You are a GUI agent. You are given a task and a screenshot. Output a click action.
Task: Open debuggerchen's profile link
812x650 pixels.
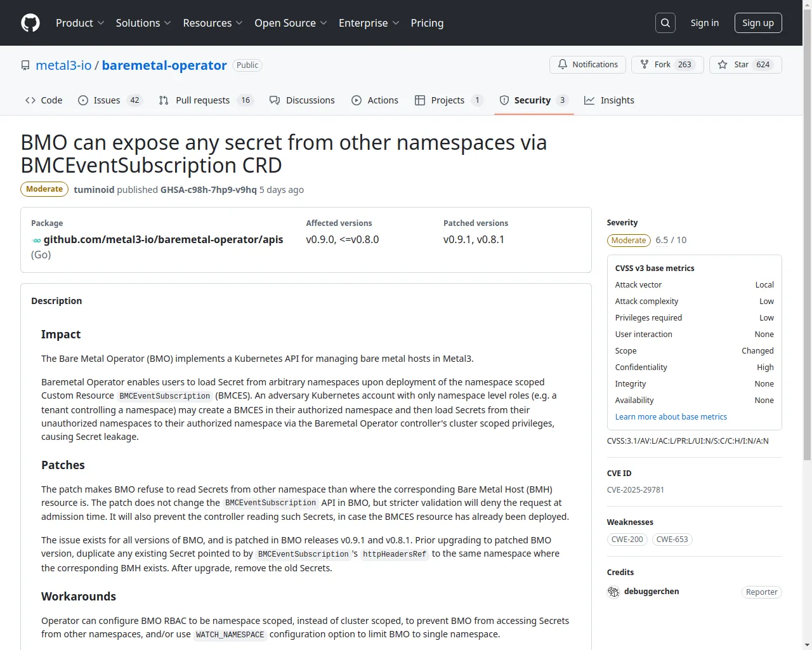click(x=652, y=592)
